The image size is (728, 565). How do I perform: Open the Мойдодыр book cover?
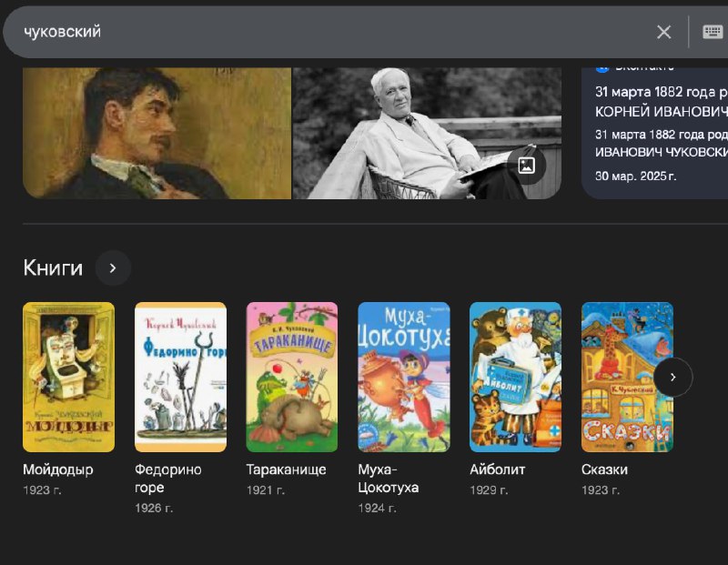click(68, 377)
